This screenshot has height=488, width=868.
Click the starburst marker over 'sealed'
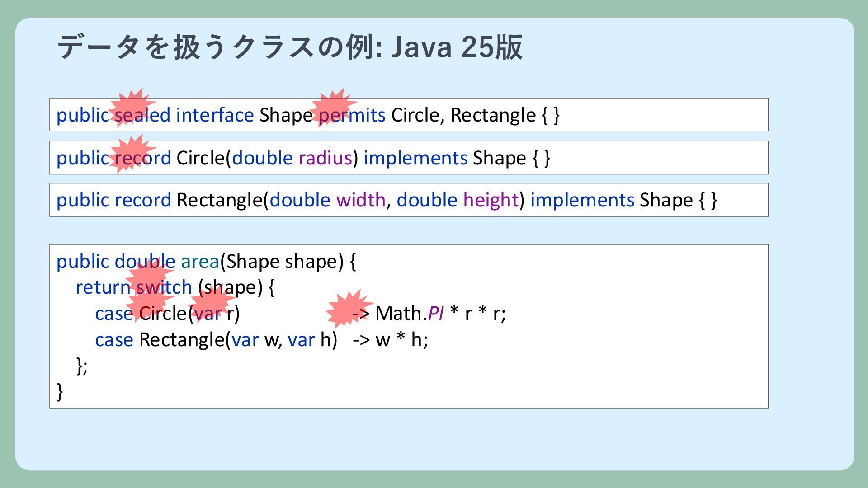click(x=131, y=108)
